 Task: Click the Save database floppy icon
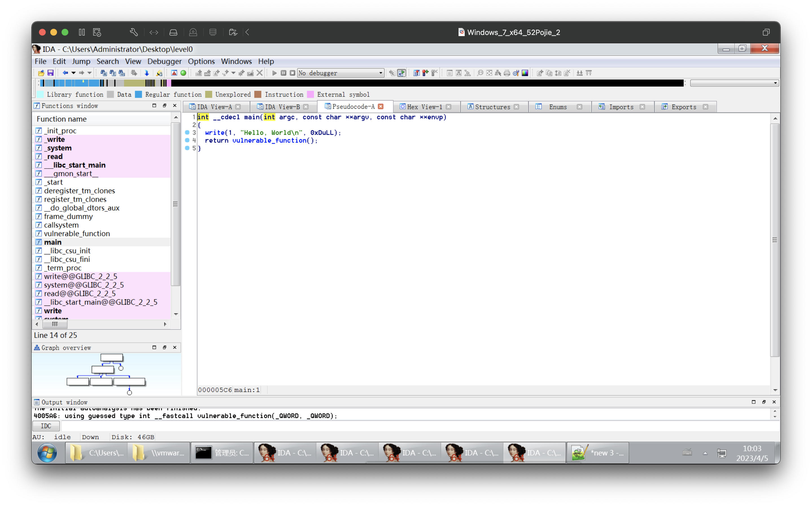tap(51, 73)
